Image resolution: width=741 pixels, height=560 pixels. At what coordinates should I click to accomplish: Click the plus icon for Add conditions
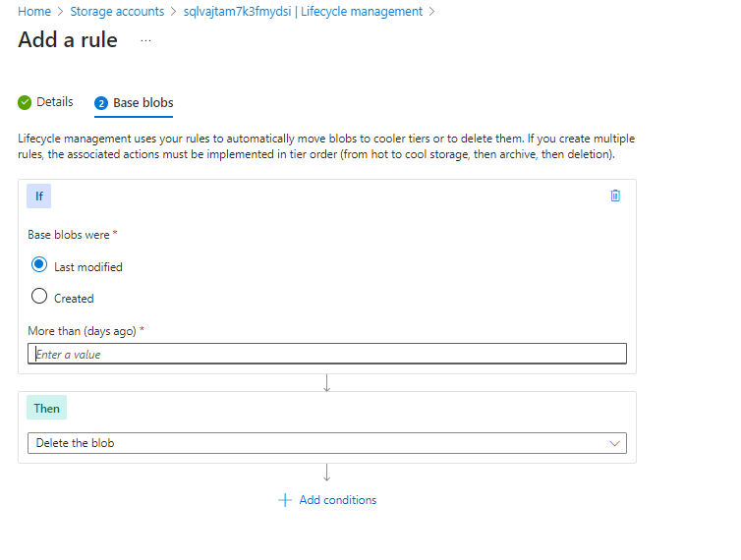click(284, 500)
